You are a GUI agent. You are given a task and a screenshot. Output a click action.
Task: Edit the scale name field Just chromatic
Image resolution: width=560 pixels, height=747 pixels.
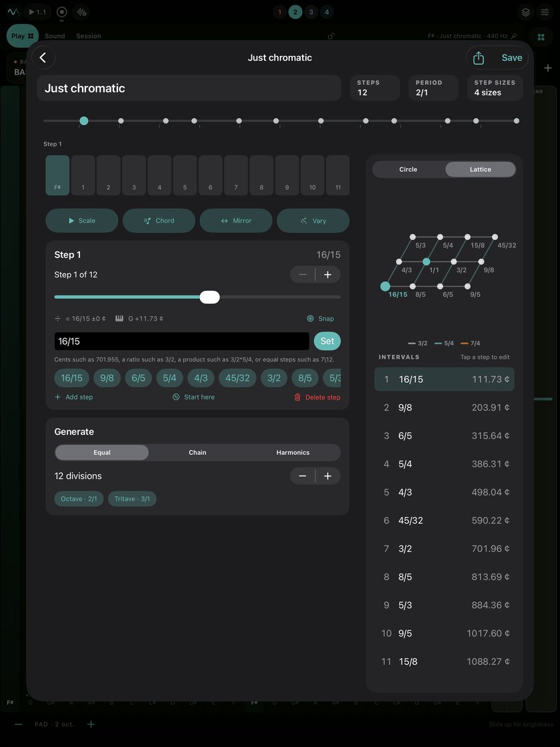pyautogui.click(x=189, y=88)
